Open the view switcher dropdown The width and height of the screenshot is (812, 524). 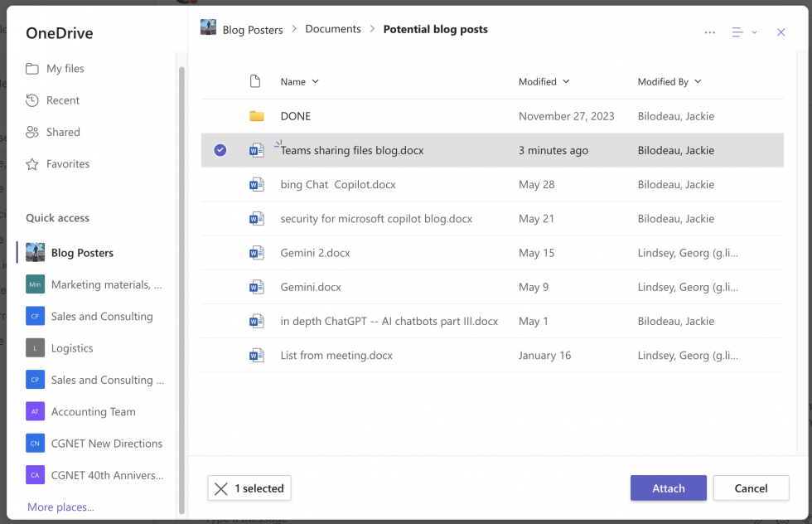[741, 32]
